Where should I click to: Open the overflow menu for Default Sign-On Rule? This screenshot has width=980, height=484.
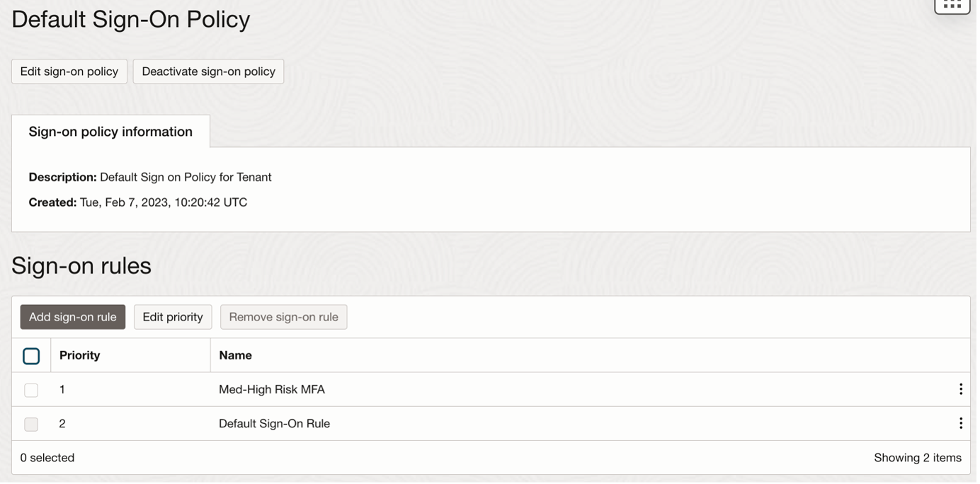tap(960, 423)
